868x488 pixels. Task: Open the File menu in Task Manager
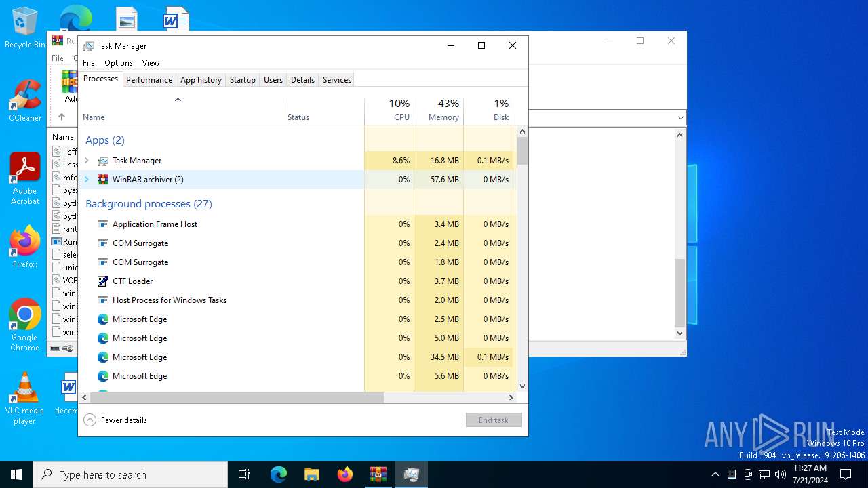pos(89,63)
